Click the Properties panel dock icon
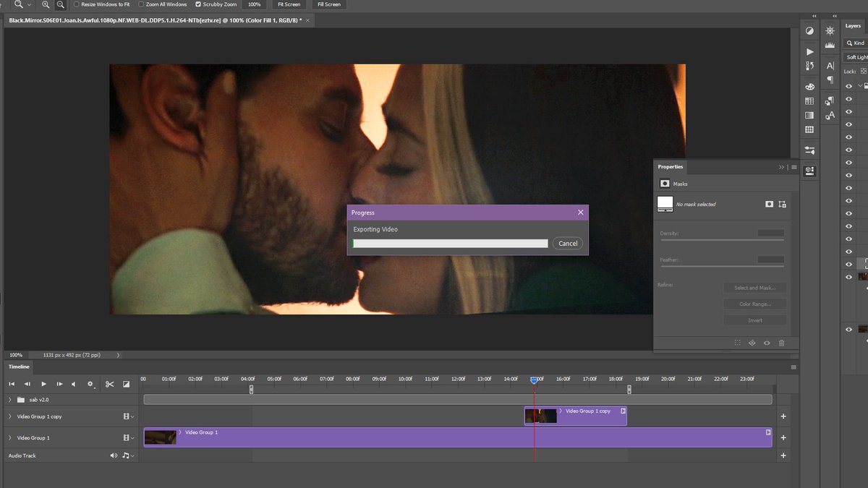Viewport: 868px width, 488px height. (x=809, y=171)
